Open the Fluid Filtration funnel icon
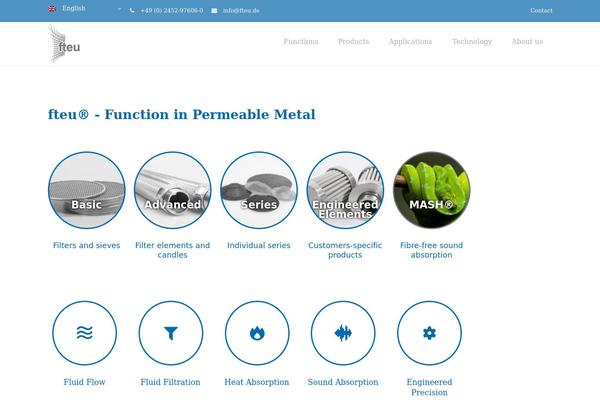Image resolution: width=600 pixels, height=400 pixels. coord(171,333)
